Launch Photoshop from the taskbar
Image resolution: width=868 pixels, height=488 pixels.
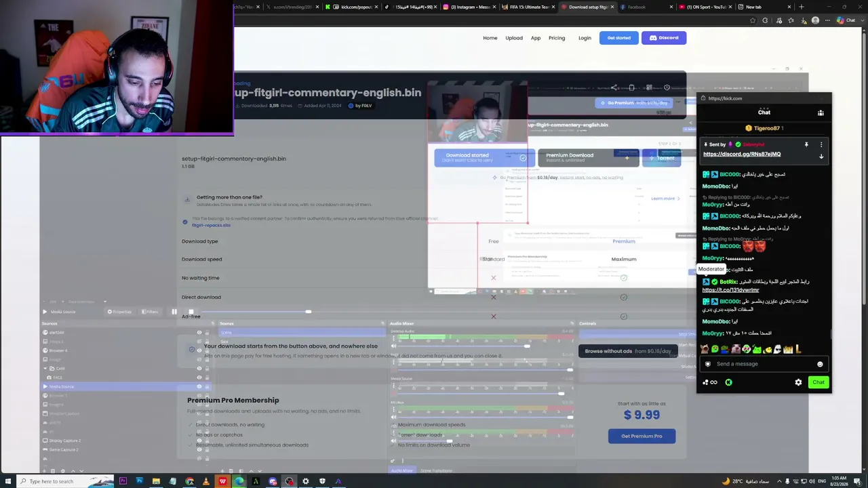click(139, 481)
